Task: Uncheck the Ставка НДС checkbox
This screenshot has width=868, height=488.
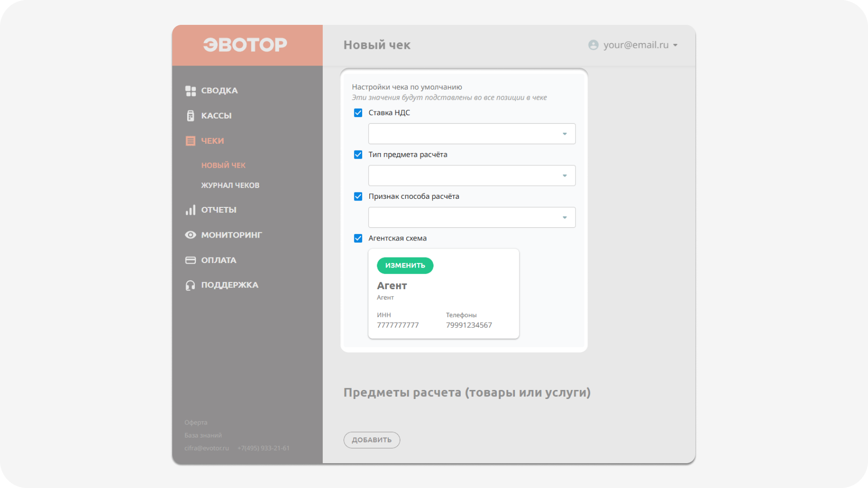Action: tap(358, 113)
